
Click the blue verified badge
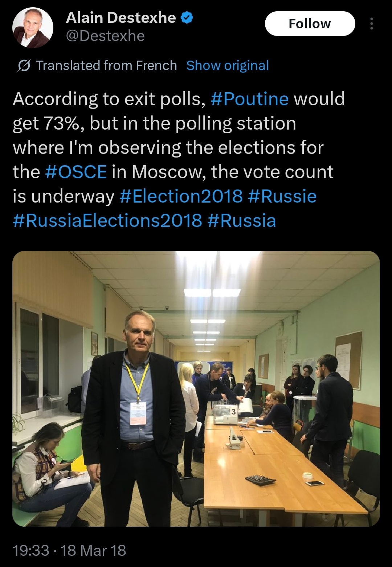187,18
